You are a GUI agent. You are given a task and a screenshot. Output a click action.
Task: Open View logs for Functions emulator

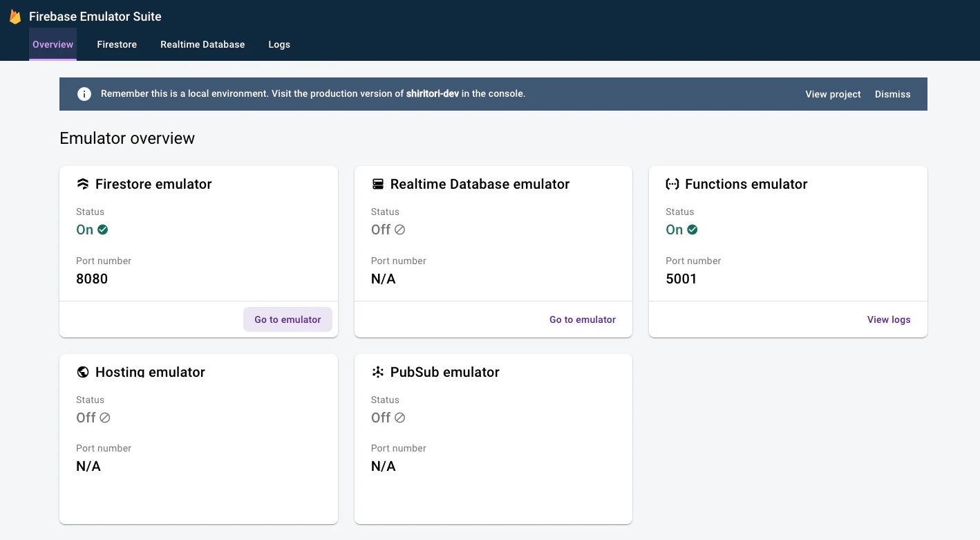click(x=889, y=319)
